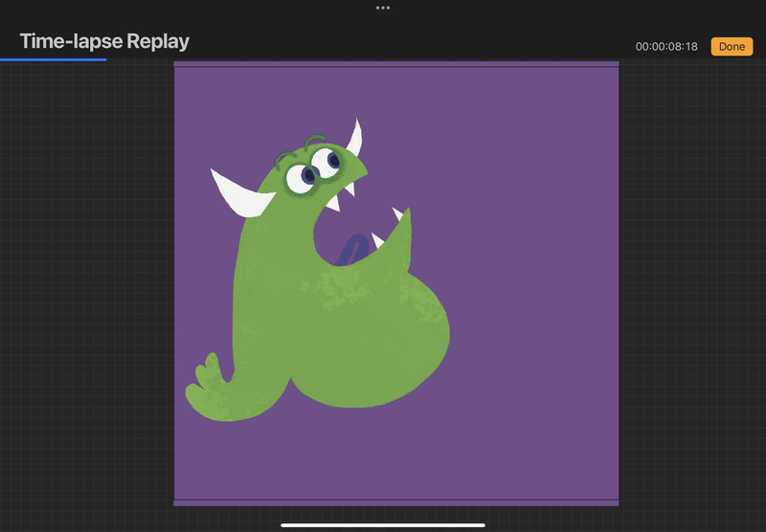The height and width of the screenshot is (532, 766).
Task: Click the dark grid area right of canvas
Action: click(x=689, y=287)
